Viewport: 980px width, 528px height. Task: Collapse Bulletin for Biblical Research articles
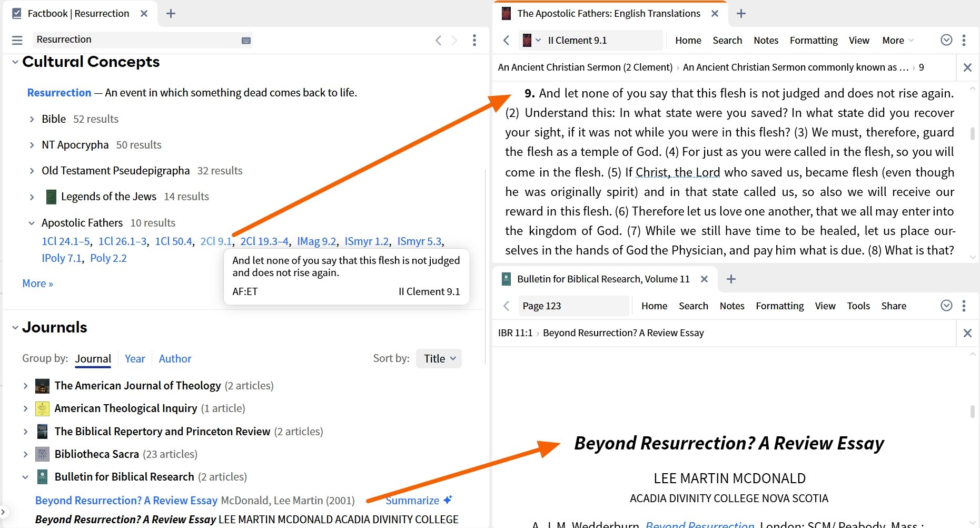click(x=25, y=477)
